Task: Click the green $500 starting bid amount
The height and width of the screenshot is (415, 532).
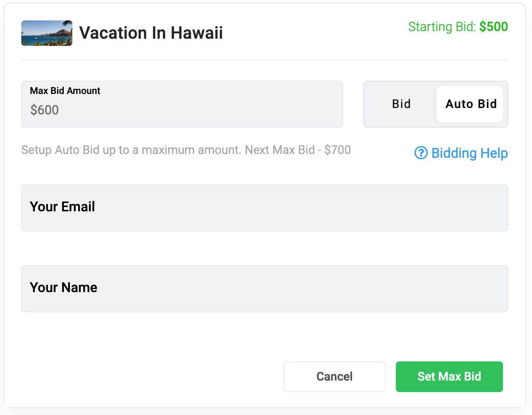Action: click(x=494, y=27)
